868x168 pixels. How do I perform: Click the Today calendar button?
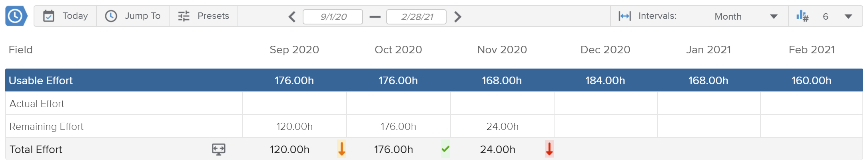[66, 16]
